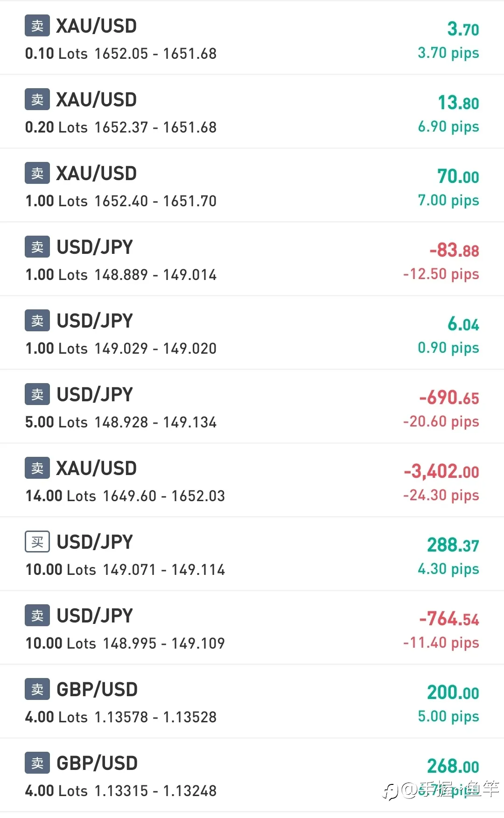Click the sell badge on the USD/JPY 149.029 trade
The width and height of the screenshot is (504, 818).
[37, 321]
